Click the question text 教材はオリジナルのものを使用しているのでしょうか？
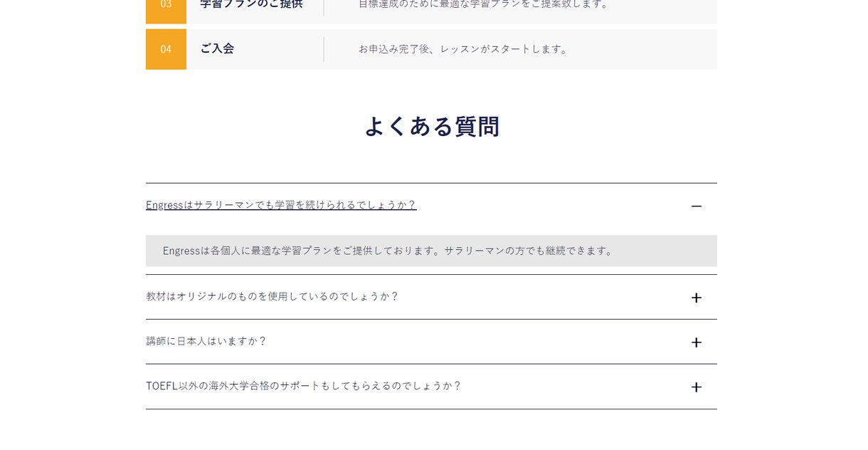868x450 pixels. pos(272,296)
